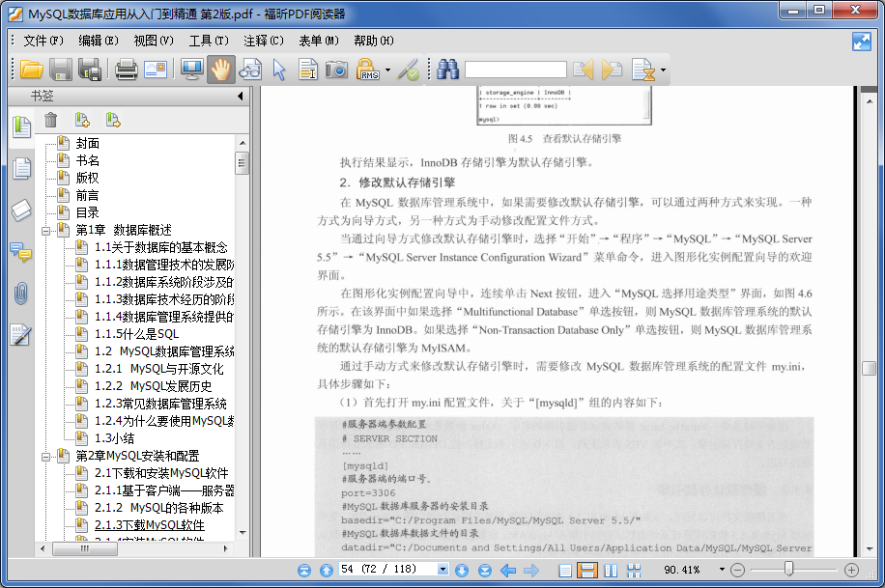This screenshot has width=885, height=588.
Task: Click the second bookmark expand icon
Action: [113, 119]
